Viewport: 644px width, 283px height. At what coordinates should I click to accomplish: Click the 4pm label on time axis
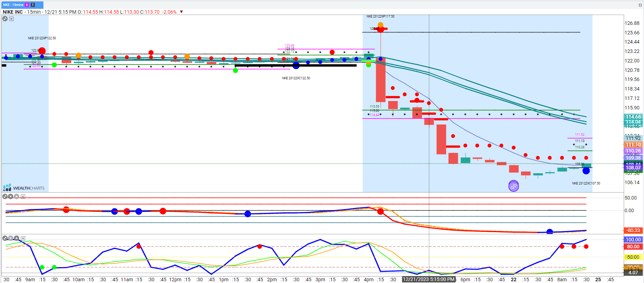[x=369, y=279]
